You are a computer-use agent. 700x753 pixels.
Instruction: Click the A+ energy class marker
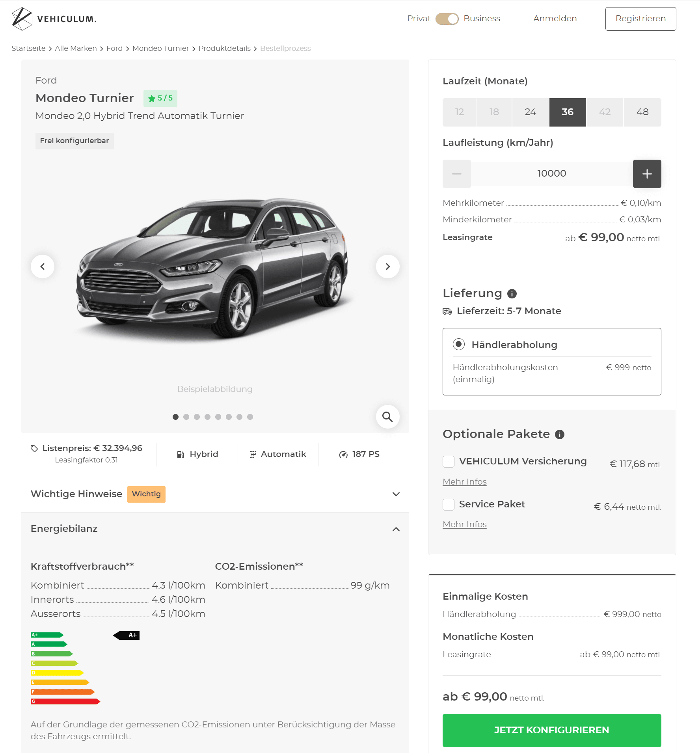(127, 635)
